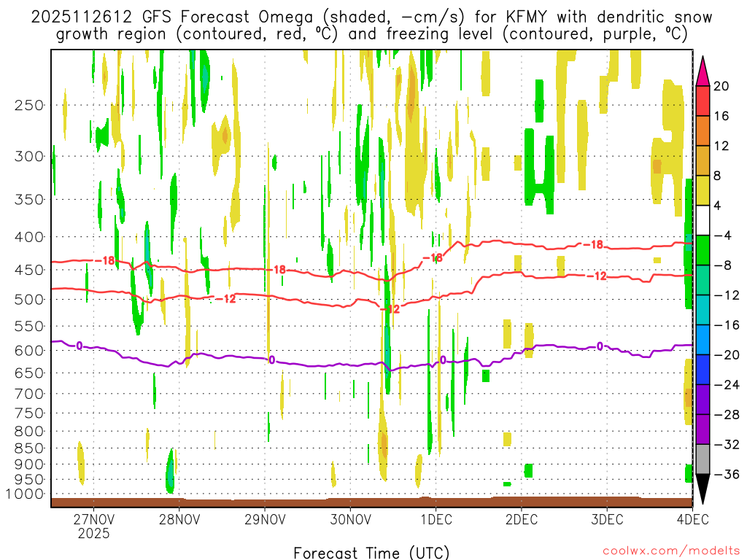Viewport: 747px width, 560px height.
Task: Click the -18 red contour label near 29NOV
Action: 276,270
